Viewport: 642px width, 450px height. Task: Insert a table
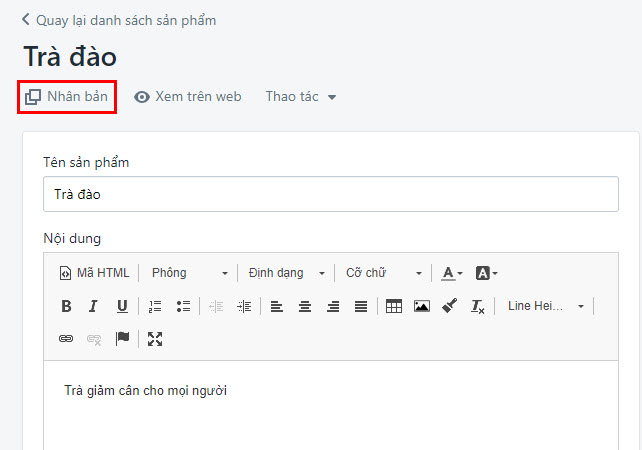click(x=394, y=306)
